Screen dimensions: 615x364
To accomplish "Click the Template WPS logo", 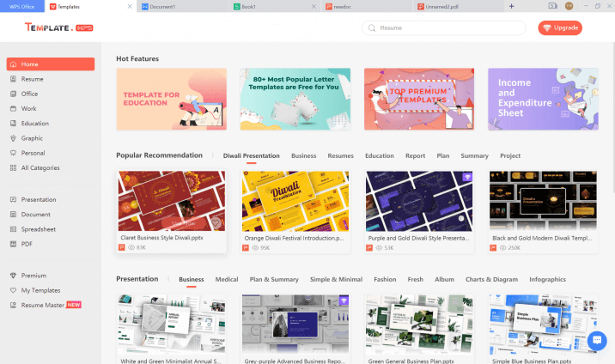I will 58,27.
